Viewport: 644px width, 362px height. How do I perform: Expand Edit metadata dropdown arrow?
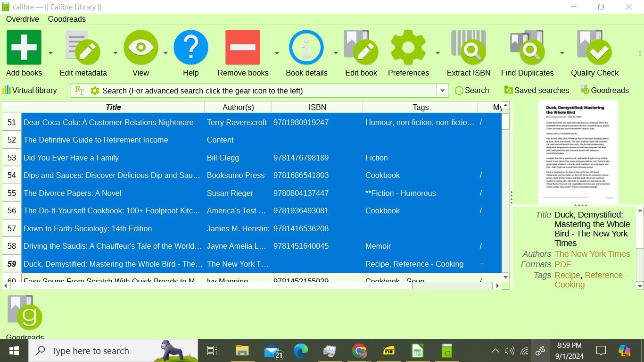pyautogui.click(x=115, y=53)
